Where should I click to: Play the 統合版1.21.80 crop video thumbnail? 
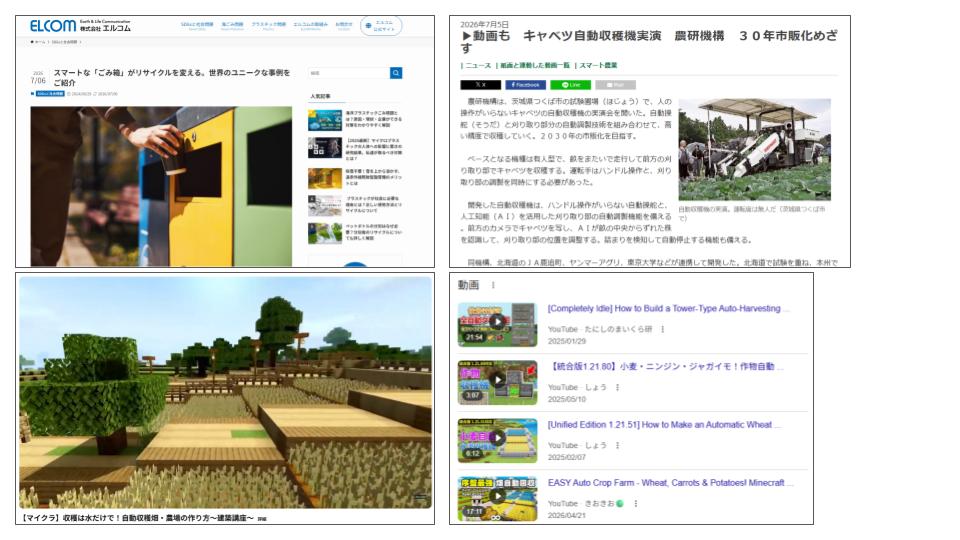[x=497, y=382]
